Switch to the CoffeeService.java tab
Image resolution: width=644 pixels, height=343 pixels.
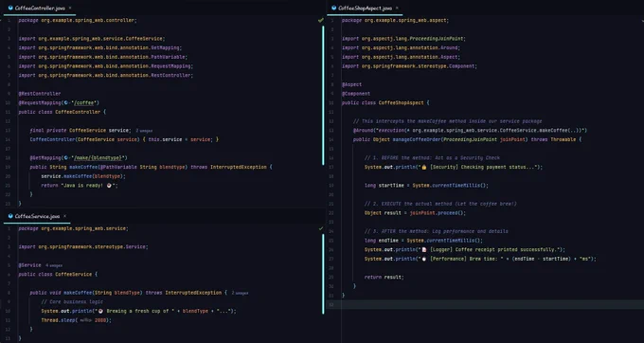37,216
